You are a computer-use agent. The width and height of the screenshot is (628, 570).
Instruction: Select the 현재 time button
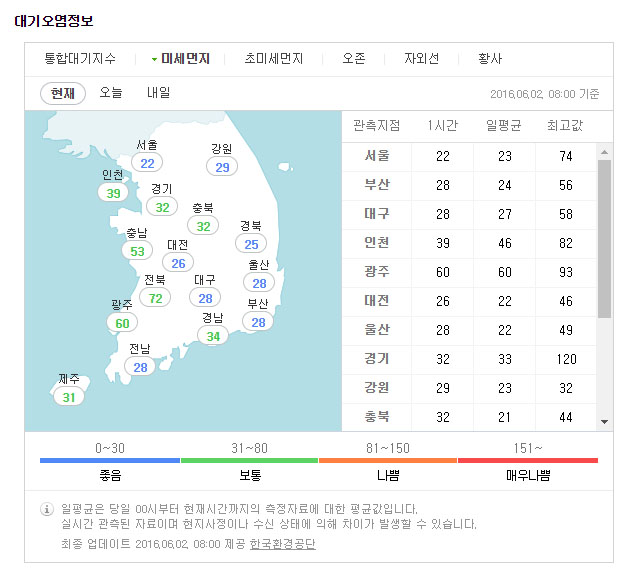tap(63, 93)
